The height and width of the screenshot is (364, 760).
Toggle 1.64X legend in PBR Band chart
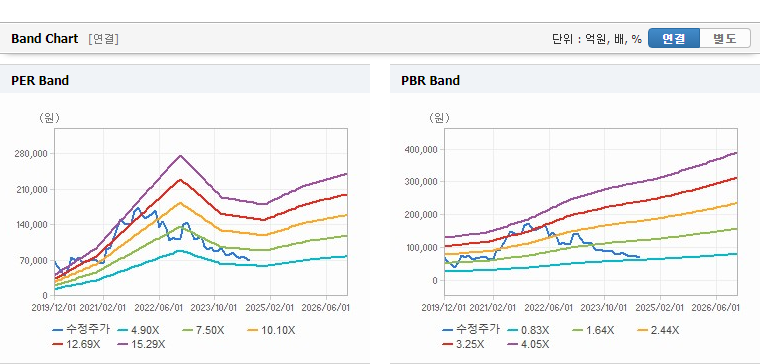[x=593, y=330]
